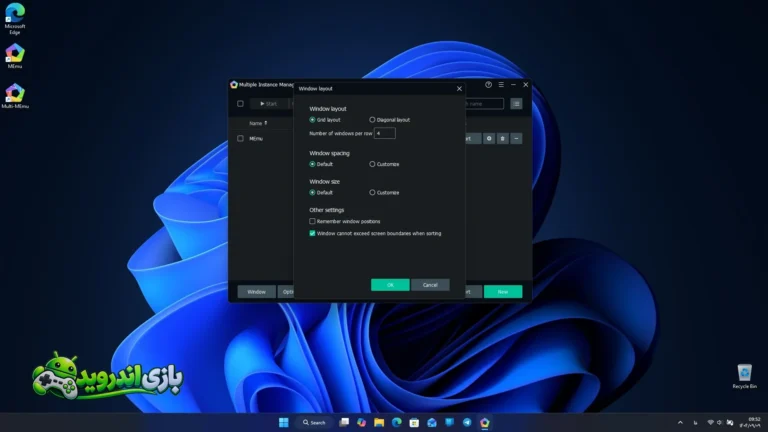
Task: Open the Multi-MEmu desktop shortcut icon
Action: tap(15, 96)
